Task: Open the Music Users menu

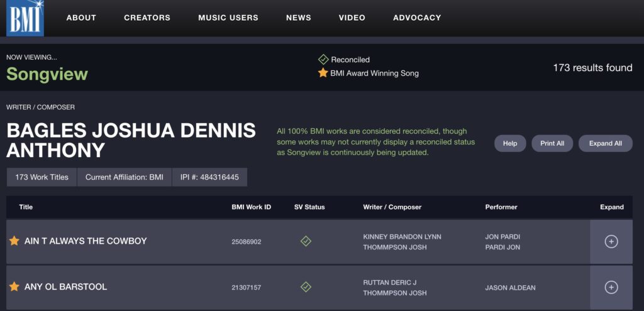Action: click(228, 18)
